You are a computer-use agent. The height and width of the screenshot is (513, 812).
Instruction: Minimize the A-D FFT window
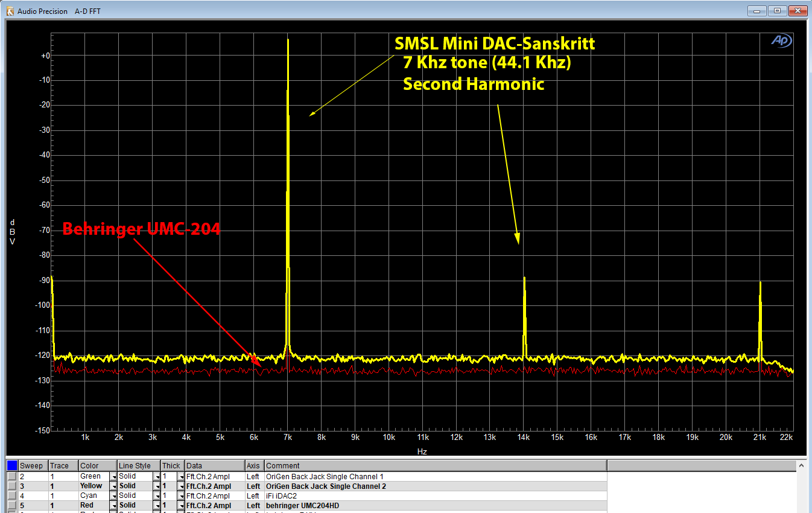coord(757,10)
